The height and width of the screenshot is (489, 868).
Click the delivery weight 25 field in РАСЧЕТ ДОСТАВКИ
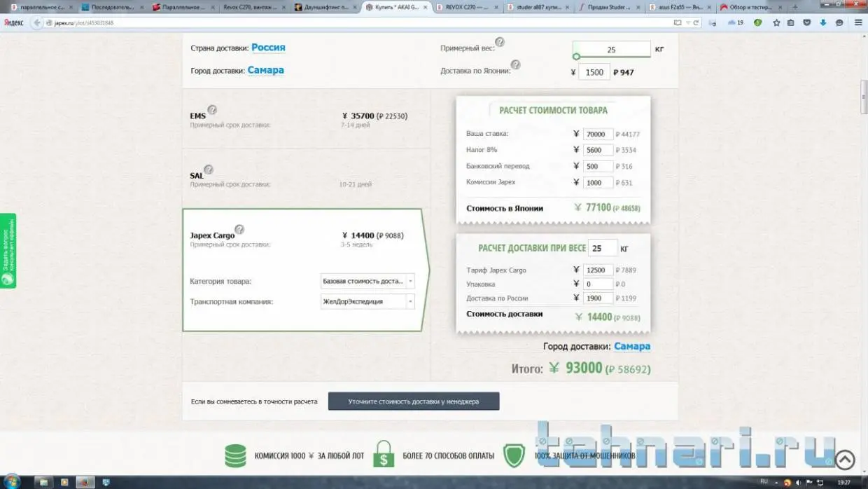pos(603,248)
